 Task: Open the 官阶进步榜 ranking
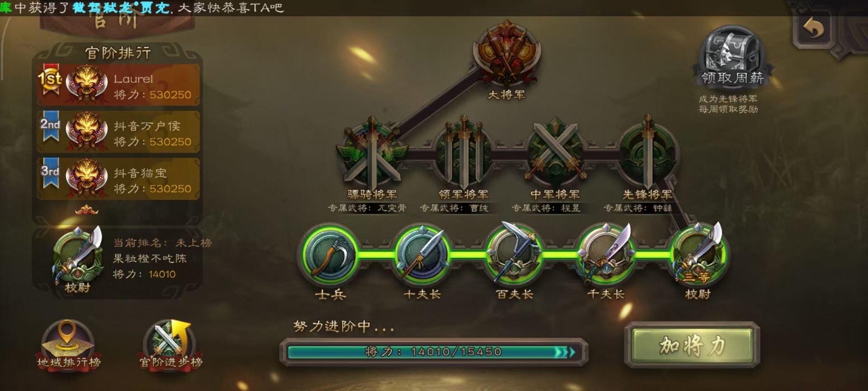(x=170, y=344)
